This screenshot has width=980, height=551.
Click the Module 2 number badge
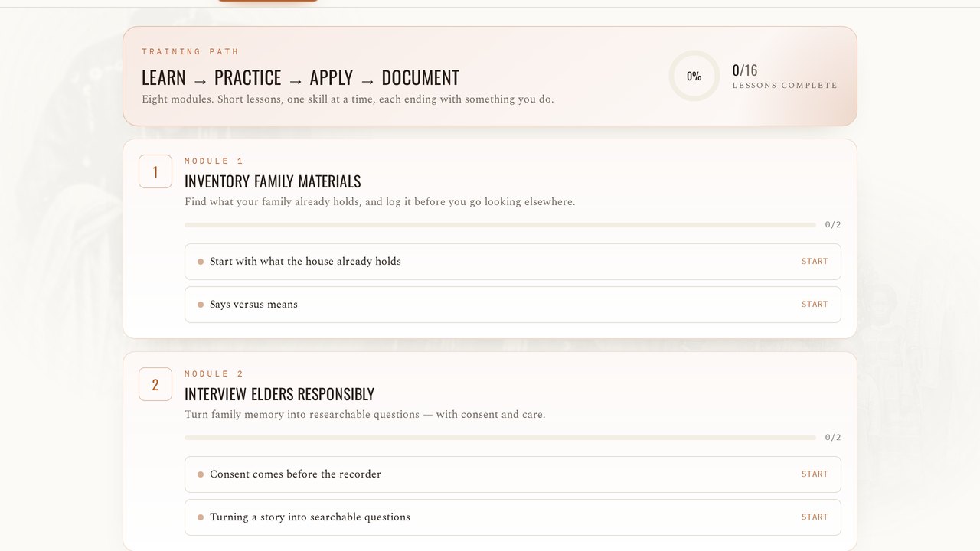click(155, 384)
